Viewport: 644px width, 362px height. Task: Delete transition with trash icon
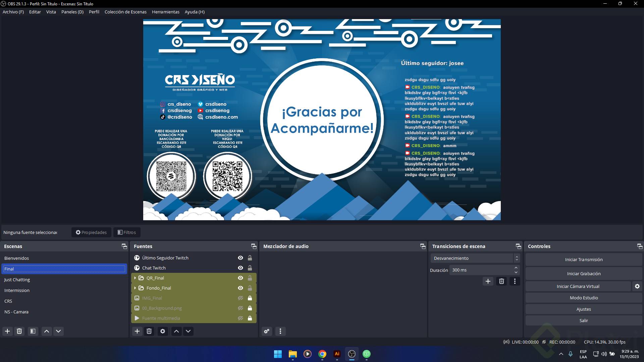pyautogui.click(x=501, y=281)
